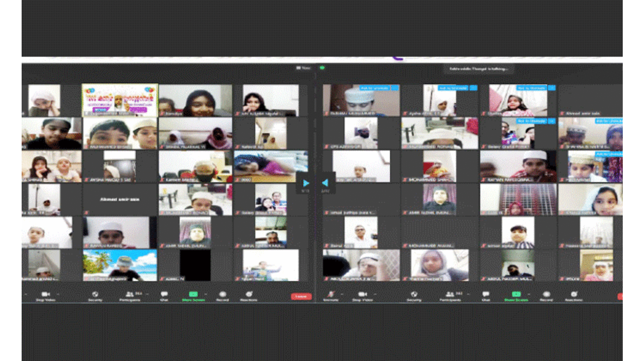Go to next gallery page with right arrow

pyautogui.click(x=306, y=183)
